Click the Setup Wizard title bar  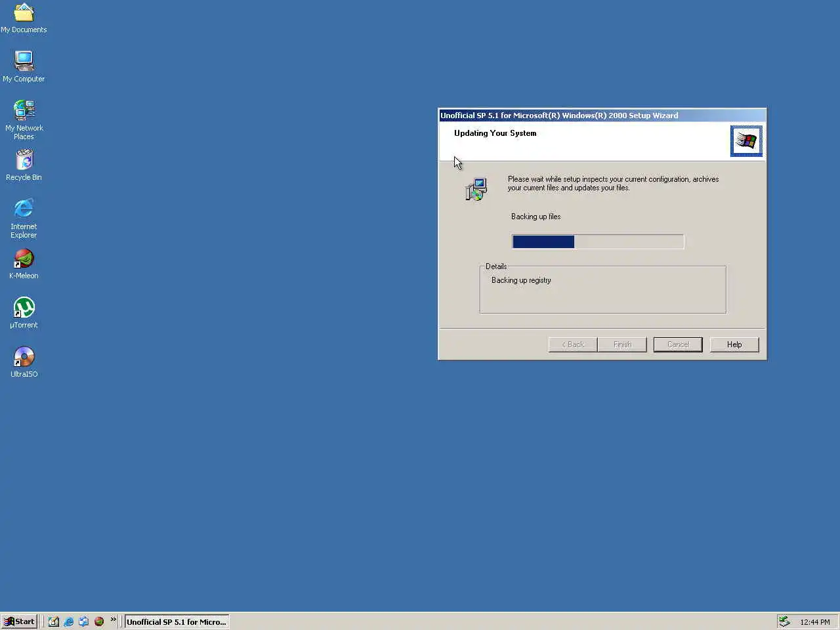[x=602, y=115]
